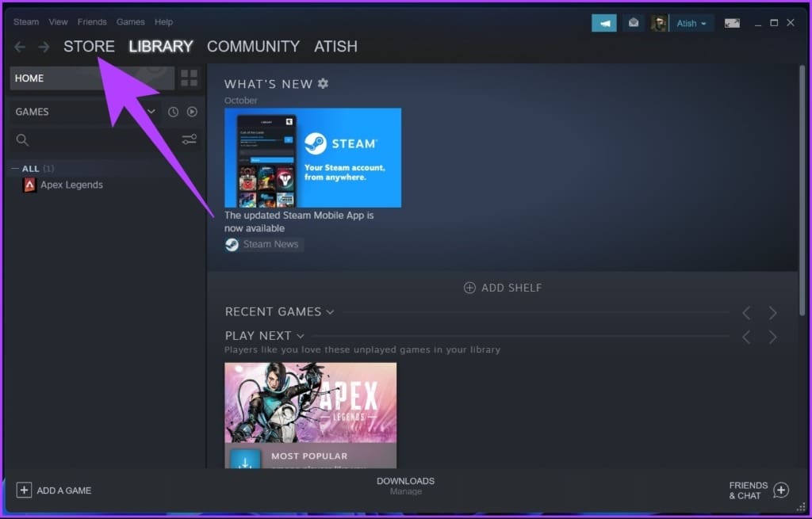Sort games by recent activity clock icon
Screen dimensions: 812x519
pyautogui.click(x=173, y=112)
